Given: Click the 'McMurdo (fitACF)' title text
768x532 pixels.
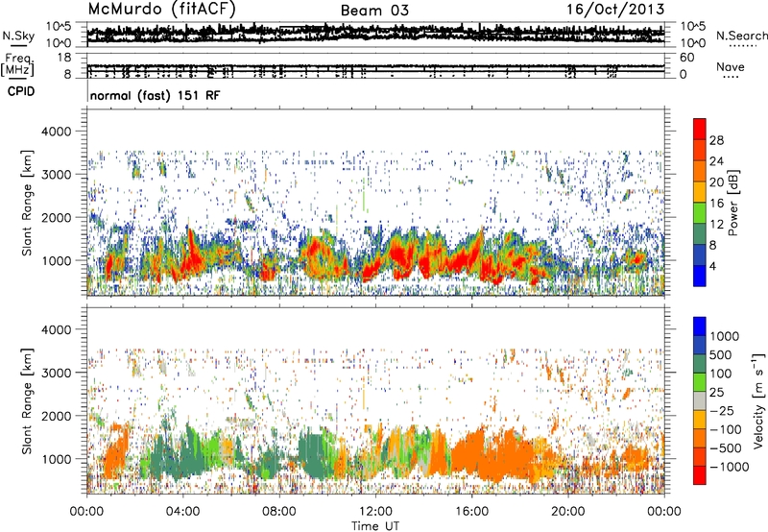Looking at the screenshot, I should tap(161, 10).
